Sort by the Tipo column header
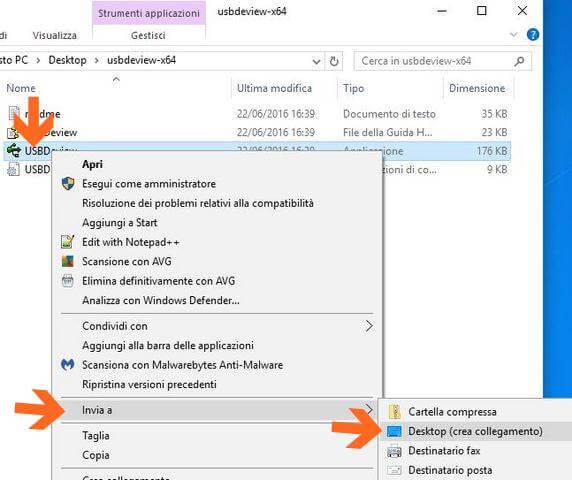 [x=353, y=88]
